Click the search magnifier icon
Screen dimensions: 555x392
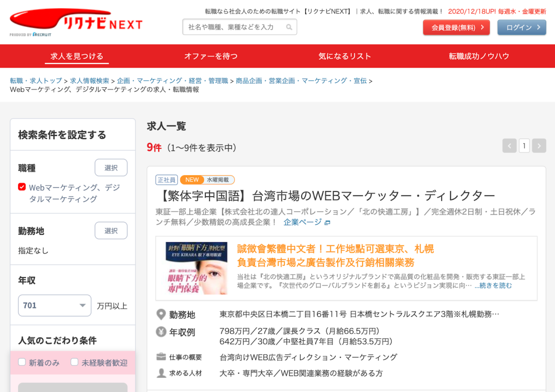pos(289,27)
